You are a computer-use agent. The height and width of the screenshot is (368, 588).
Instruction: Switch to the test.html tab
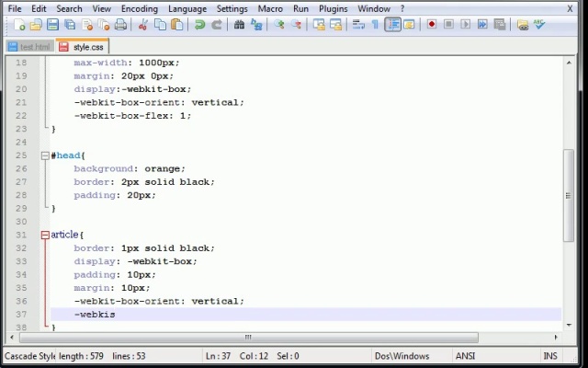[30, 47]
